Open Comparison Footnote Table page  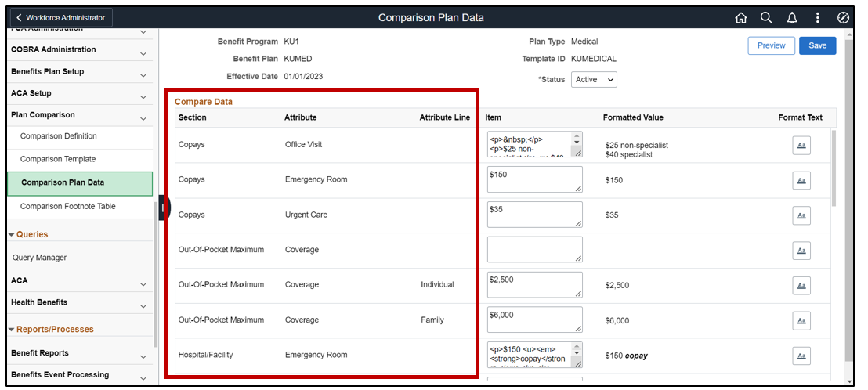[x=68, y=206]
